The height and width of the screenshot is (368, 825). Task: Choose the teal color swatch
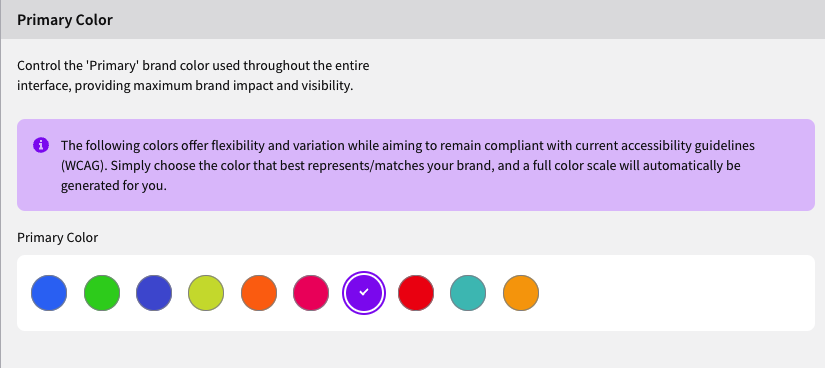pos(468,293)
